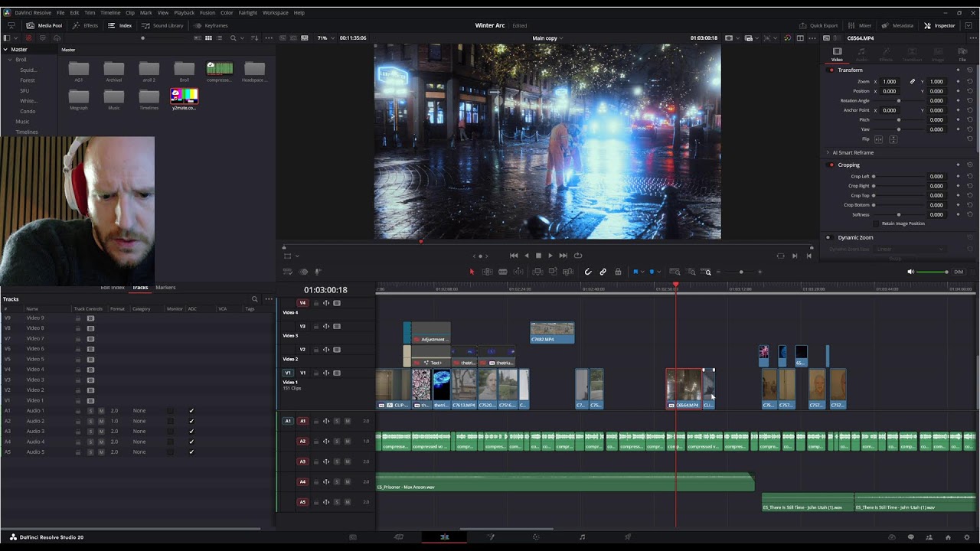Screen dimensions: 980x551
Task: Uncheck ADC for Audio 3
Action: pos(191,432)
